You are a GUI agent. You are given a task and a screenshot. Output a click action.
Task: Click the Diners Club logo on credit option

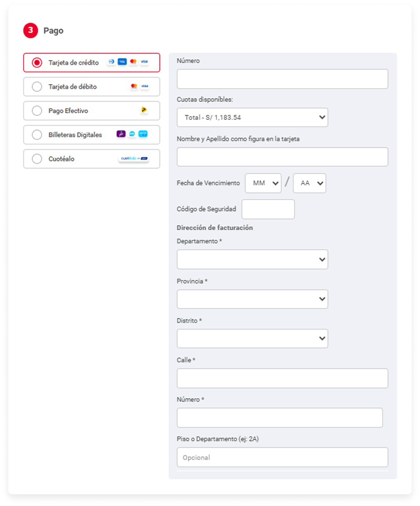point(111,62)
